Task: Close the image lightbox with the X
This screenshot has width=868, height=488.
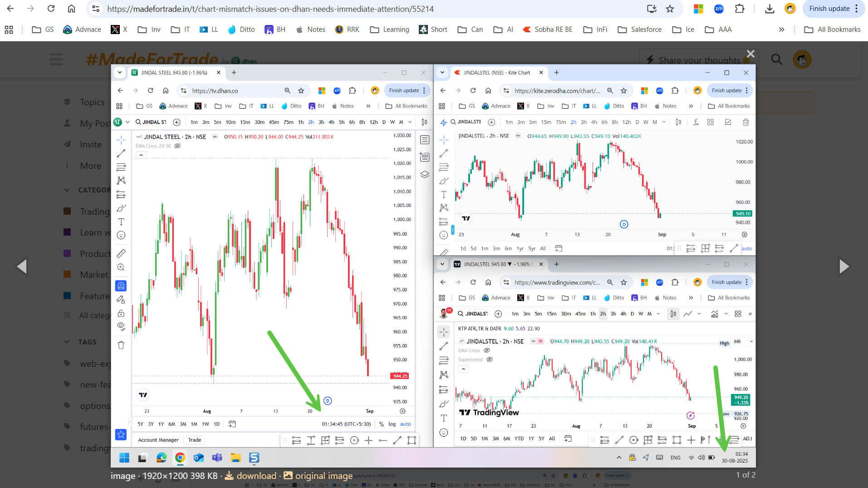Action: (750, 54)
